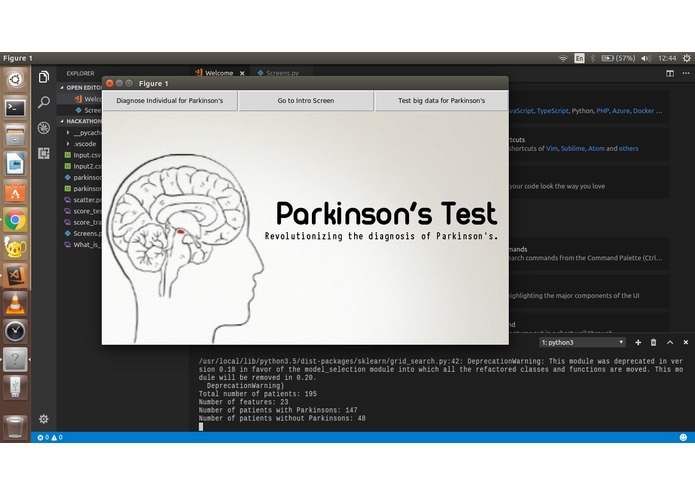Image resolution: width=695 pixels, height=494 pixels.
Task: Click the 'Parkinson's Test' title in Figure 1
Action: [x=387, y=213]
